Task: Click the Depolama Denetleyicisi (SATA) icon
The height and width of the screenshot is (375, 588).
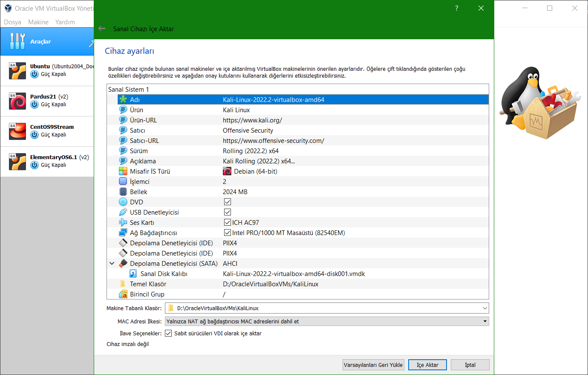Action: 123,263
